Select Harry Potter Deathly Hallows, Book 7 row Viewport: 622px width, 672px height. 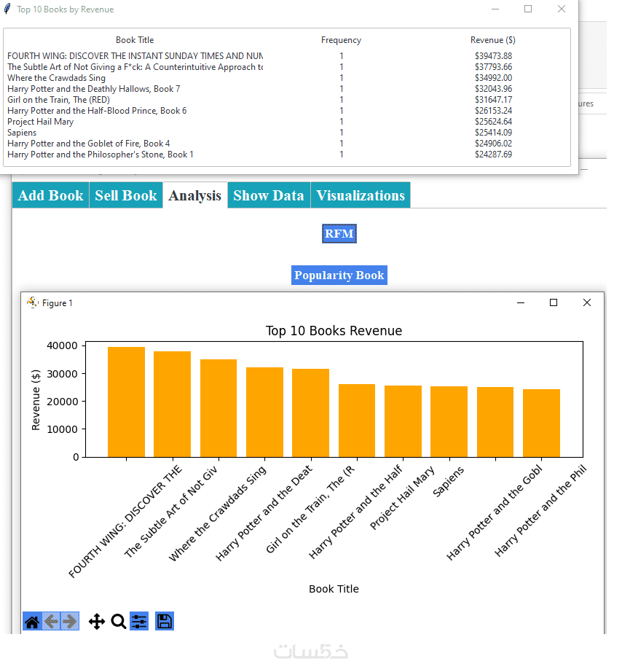[286, 89]
